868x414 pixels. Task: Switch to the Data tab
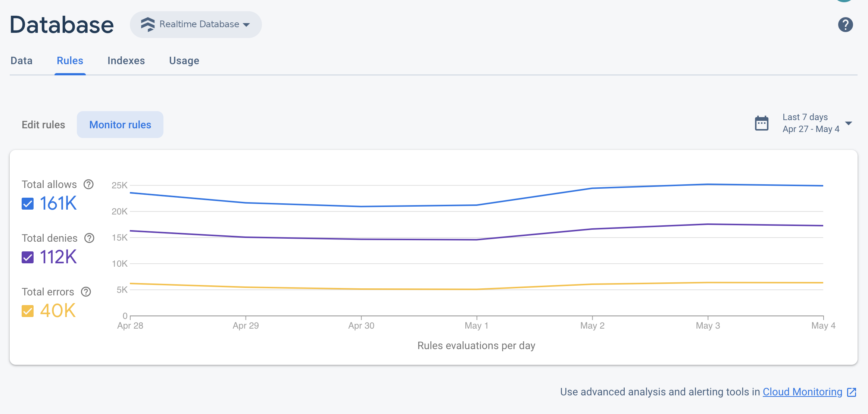point(21,60)
